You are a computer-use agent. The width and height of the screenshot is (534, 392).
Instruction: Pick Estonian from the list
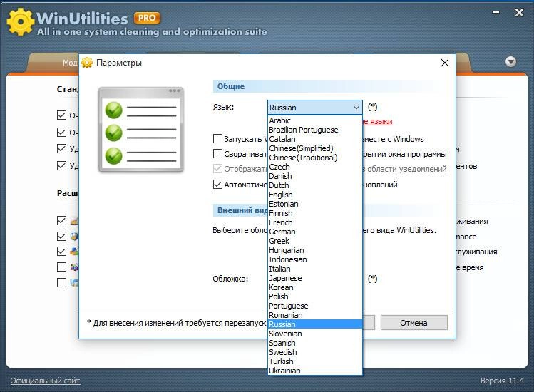pos(314,204)
